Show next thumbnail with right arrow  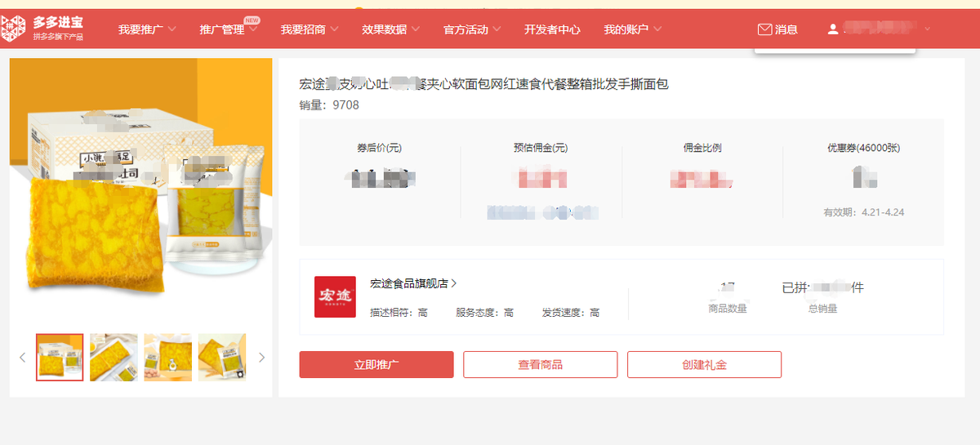(261, 358)
